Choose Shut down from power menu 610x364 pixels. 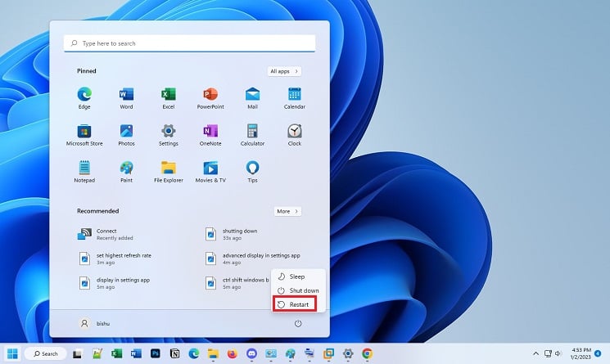click(x=298, y=290)
